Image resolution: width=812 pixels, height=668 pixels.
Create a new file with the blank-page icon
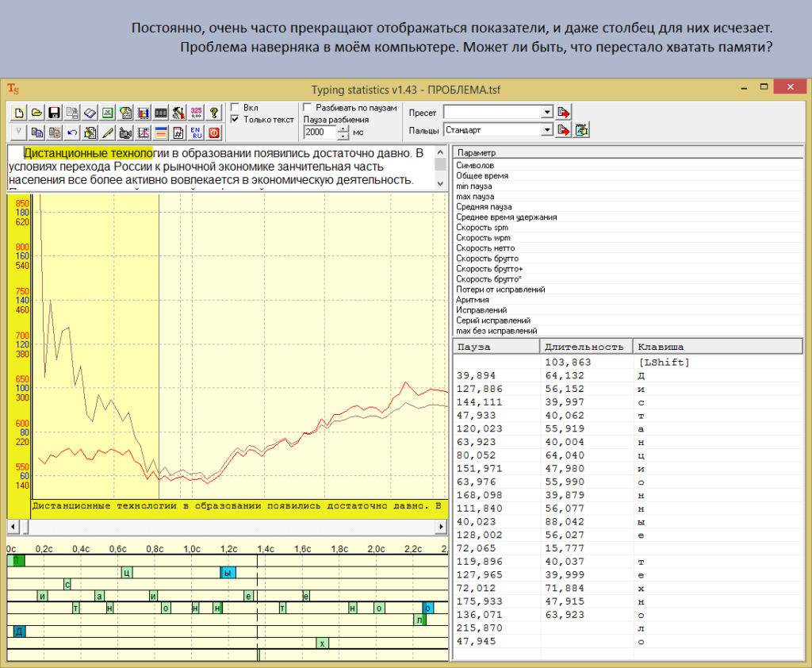point(19,113)
